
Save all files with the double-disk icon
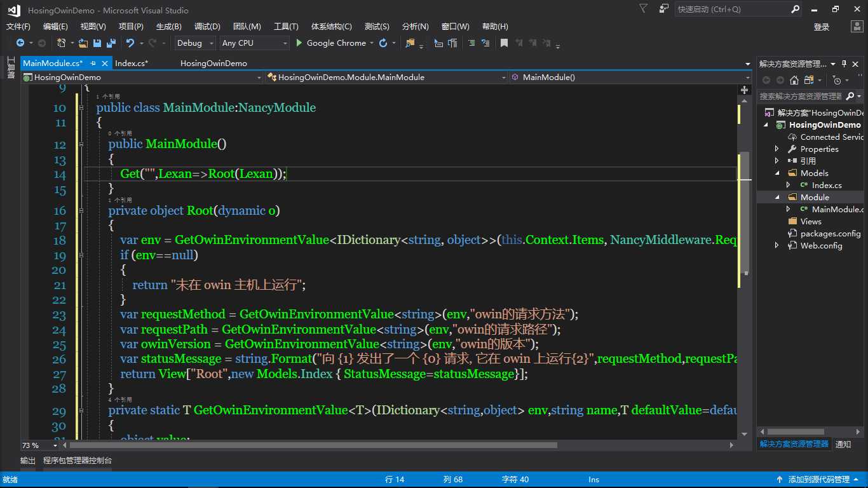[x=111, y=43]
